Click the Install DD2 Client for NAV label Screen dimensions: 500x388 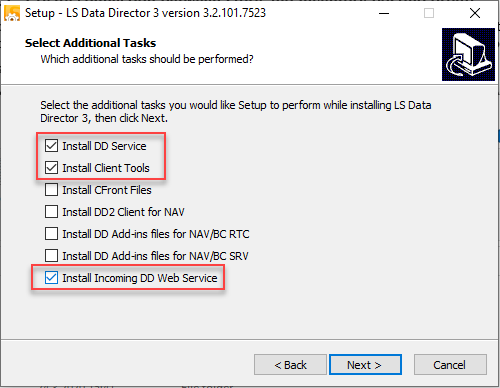coord(123,212)
